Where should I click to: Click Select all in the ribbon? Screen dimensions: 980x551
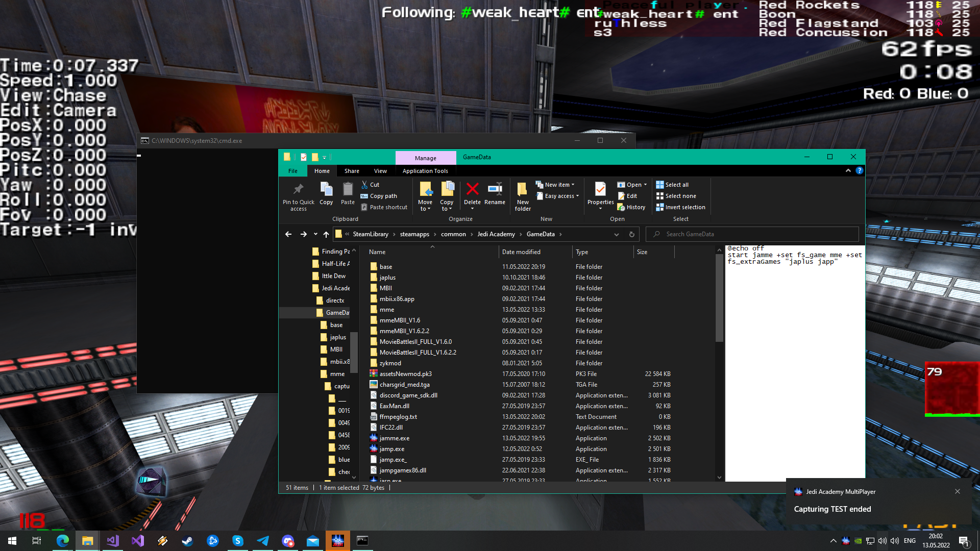coord(672,185)
